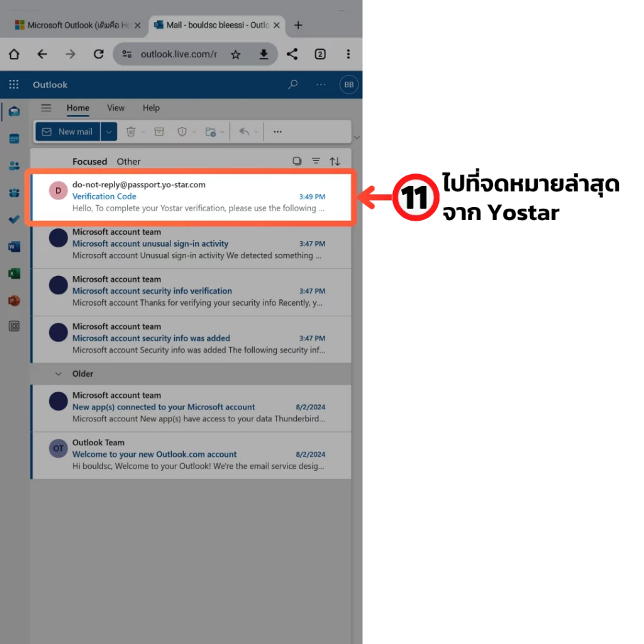Delete selected message with trash icon
The width and height of the screenshot is (644, 644).
point(131,132)
